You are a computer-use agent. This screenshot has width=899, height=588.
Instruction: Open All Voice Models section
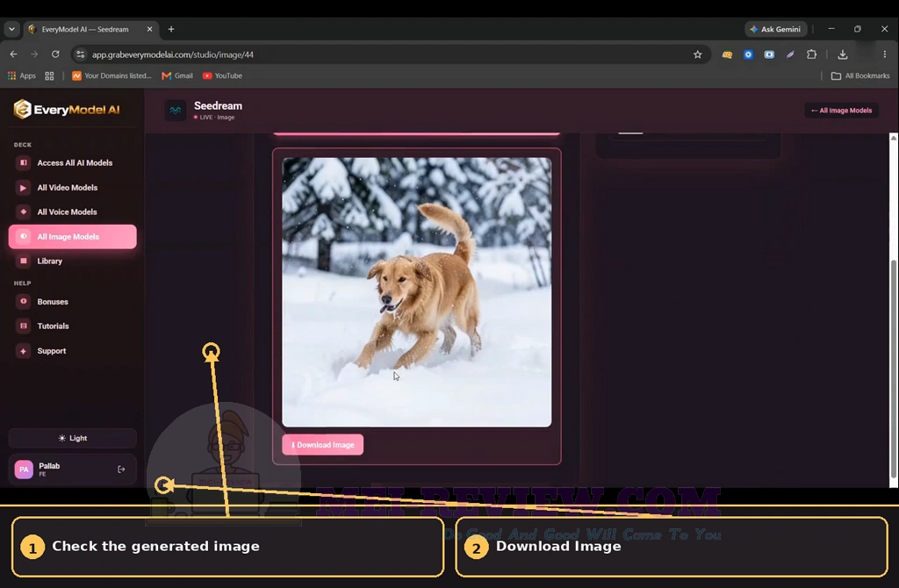pyautogui.click(x=72, y=212)
